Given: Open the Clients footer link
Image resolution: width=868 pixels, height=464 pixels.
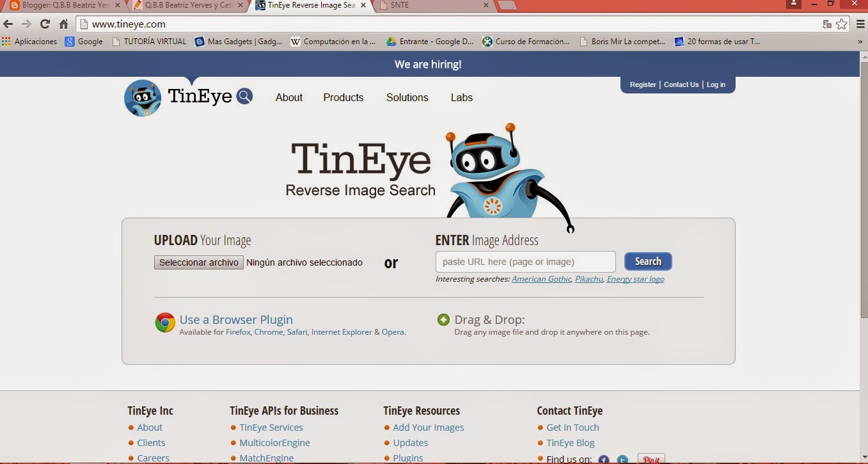Looking at the screenshot, I should 151,443.
